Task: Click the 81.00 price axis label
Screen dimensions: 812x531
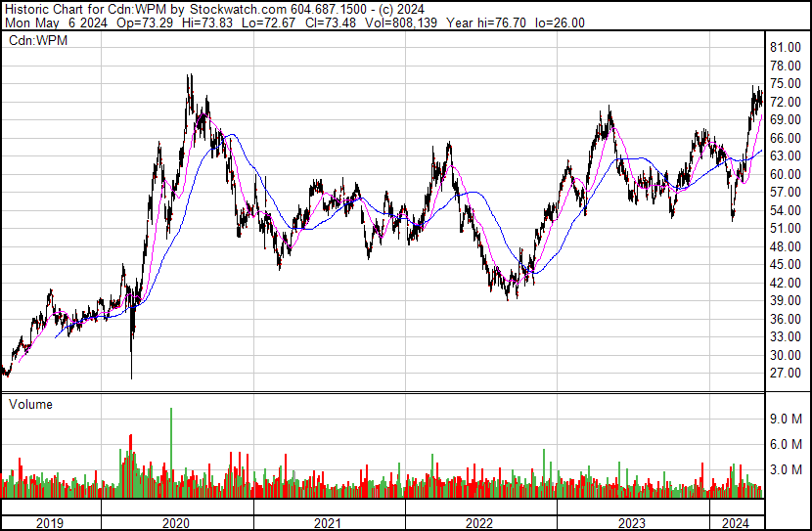Action: click(786, 48)
